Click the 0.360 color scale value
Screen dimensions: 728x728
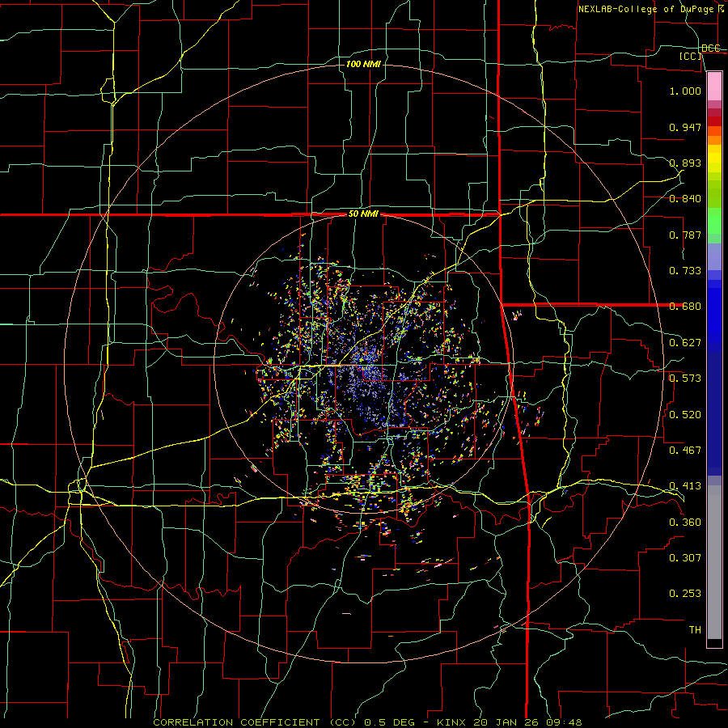[685, 523]
